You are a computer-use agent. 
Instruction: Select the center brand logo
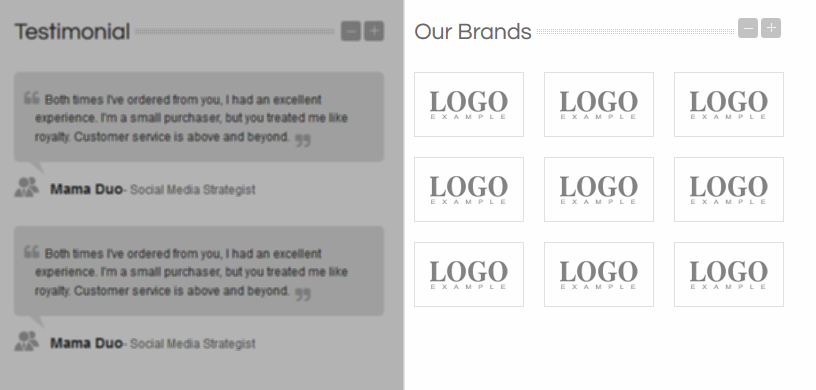(599, 190)
